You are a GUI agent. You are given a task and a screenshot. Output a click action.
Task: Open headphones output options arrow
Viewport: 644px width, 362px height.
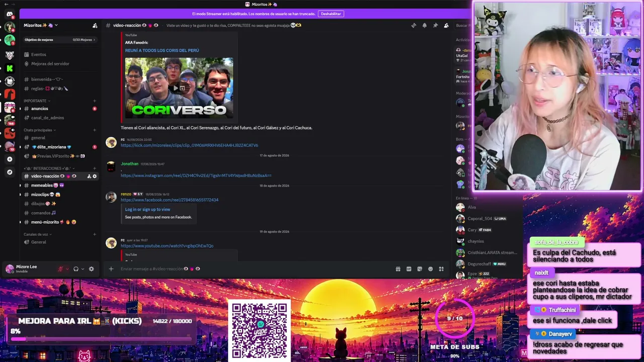83,269
